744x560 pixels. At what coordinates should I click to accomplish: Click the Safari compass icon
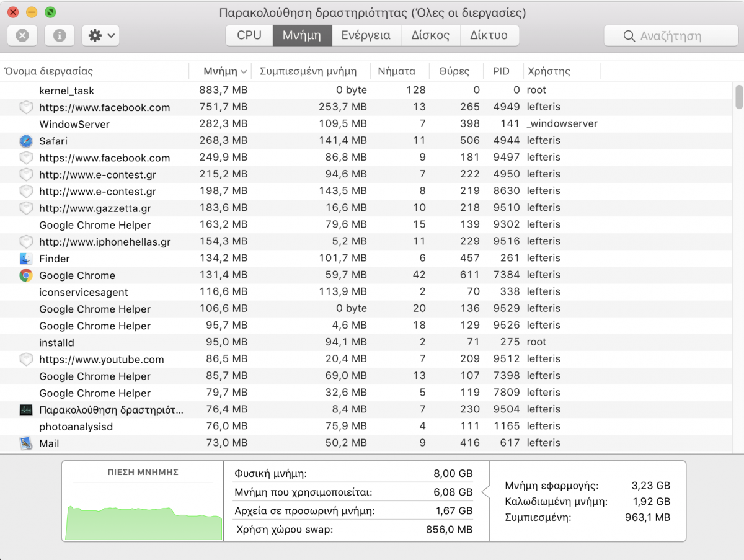26,141
